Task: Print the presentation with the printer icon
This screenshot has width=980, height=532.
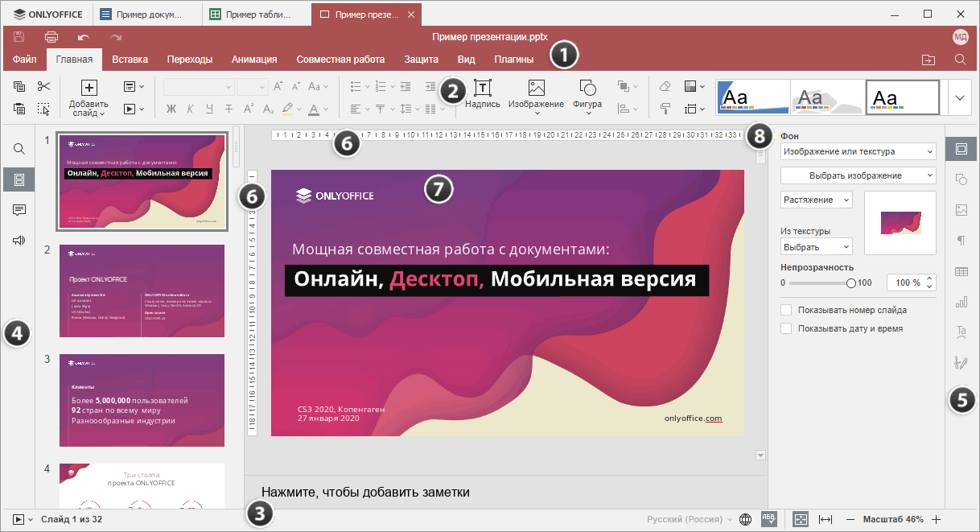Action: (51, 37)
